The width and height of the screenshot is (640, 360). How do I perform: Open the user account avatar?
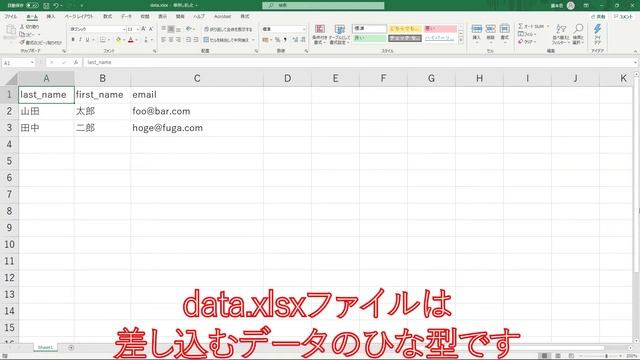(x=571, y=5)
